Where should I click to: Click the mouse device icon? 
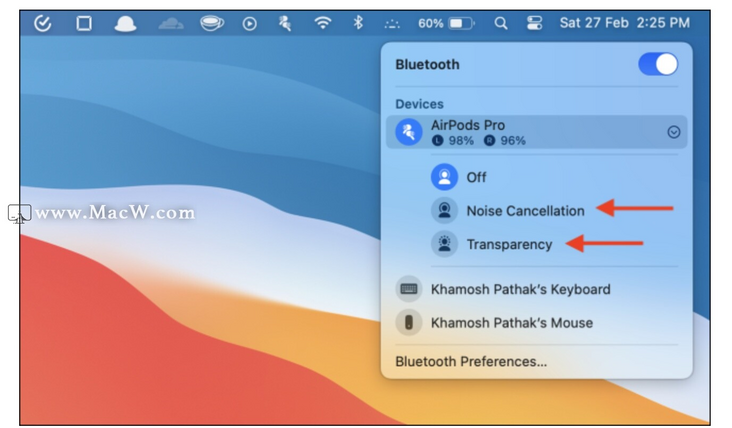pyautogui.click(x=408, y=323)
